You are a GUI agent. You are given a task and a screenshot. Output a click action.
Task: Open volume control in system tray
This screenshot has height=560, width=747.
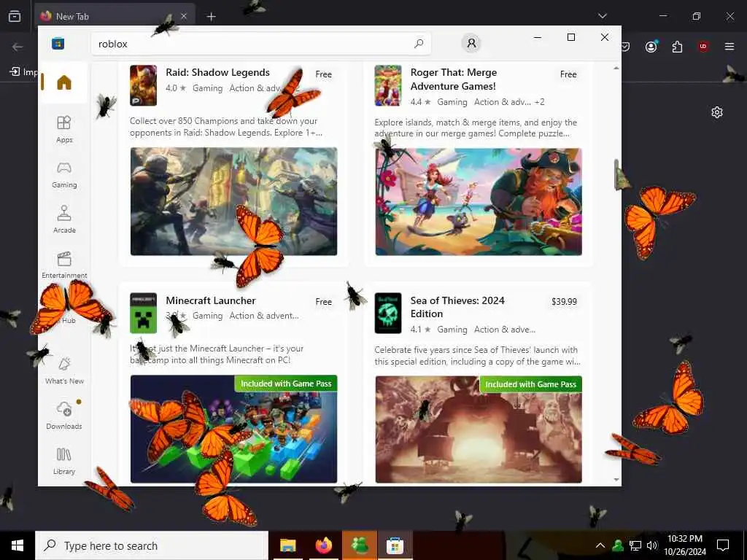coord(652,545)
